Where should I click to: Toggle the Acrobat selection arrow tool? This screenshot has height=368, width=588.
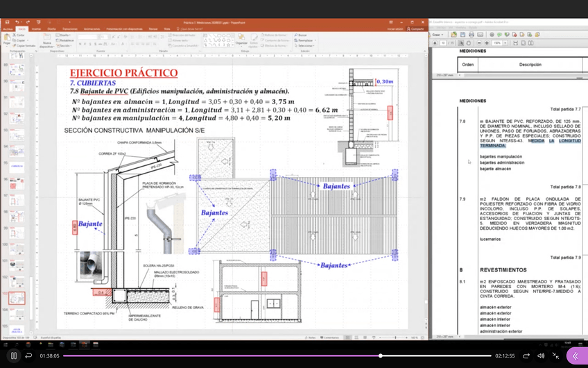461,43
